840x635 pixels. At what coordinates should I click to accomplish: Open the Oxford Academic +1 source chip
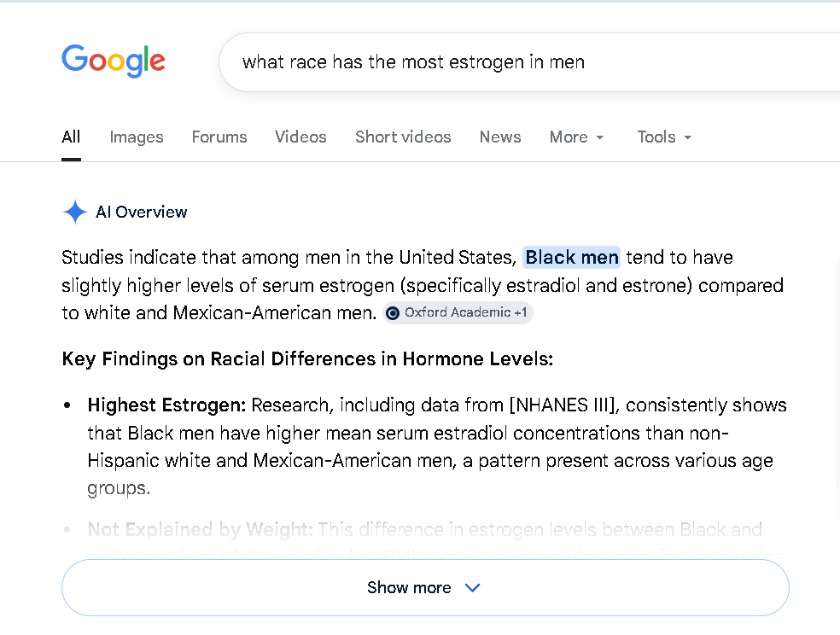coord(459,313)
